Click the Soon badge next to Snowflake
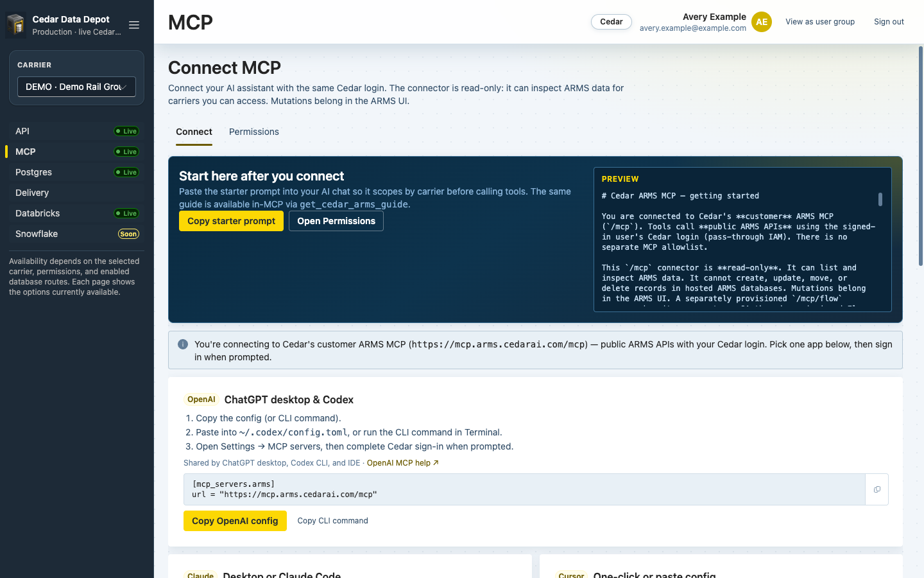 (128, 234)
